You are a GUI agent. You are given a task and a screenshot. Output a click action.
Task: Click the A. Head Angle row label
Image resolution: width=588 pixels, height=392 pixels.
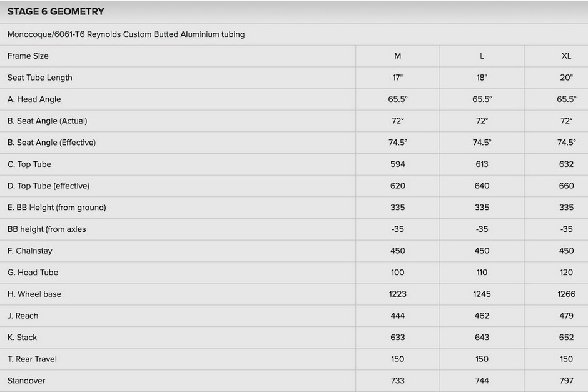[x=34, y=99]
